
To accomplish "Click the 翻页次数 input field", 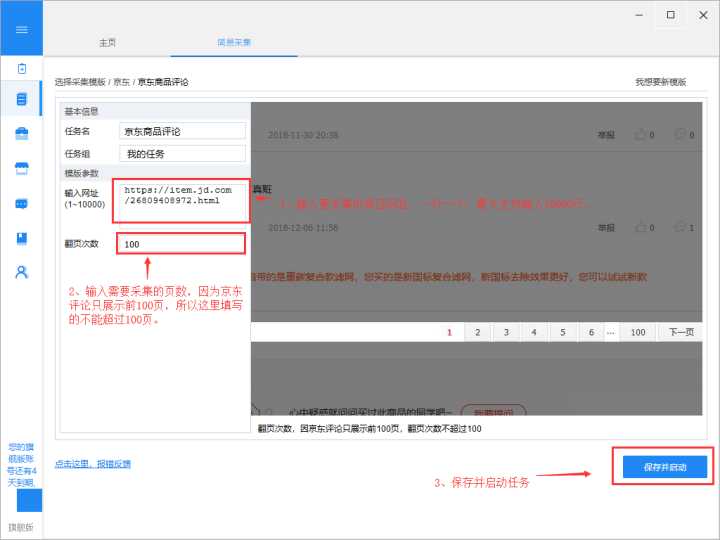I will point(181,244).
